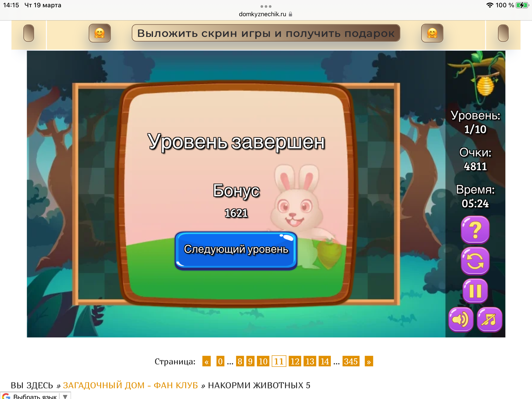The width and height of the screenshot is (532, 399).
Task: Open page 0 in pagination
Action: coord(220,361)
